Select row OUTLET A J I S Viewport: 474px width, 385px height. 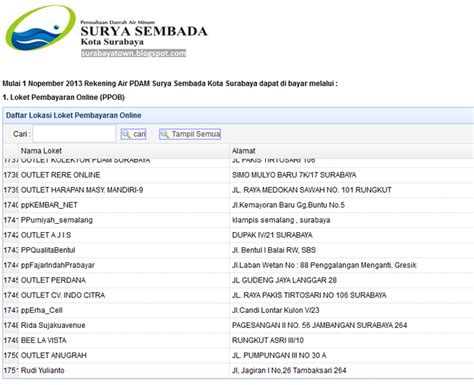(238, 235)
